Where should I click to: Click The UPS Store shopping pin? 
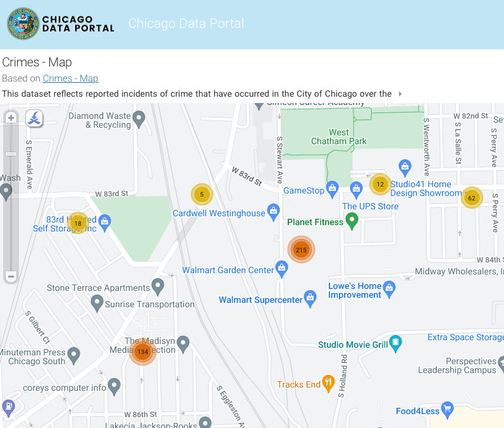point(356,190)
